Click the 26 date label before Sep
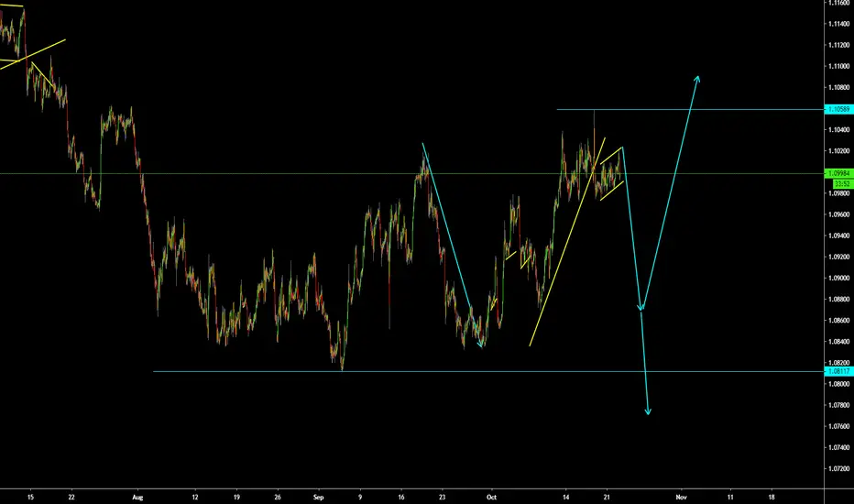This screenshot has height=504, width=854. (x=278, y=497)
